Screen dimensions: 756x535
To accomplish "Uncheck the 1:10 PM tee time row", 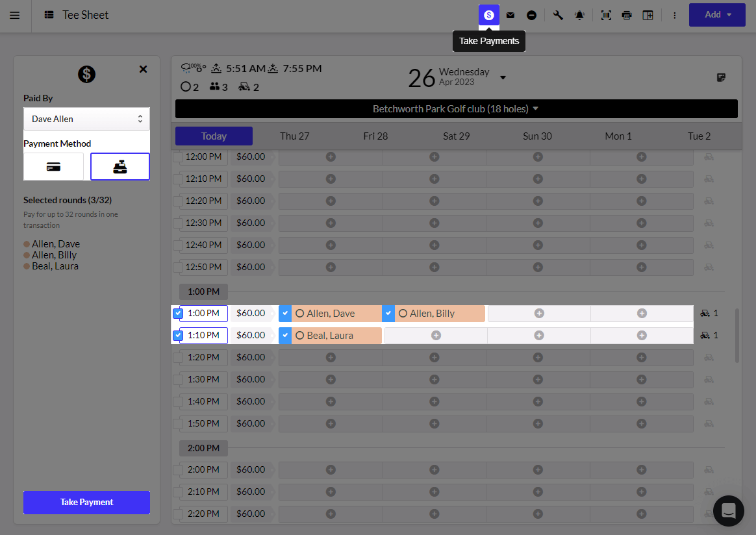I will [x=178, y=336].
